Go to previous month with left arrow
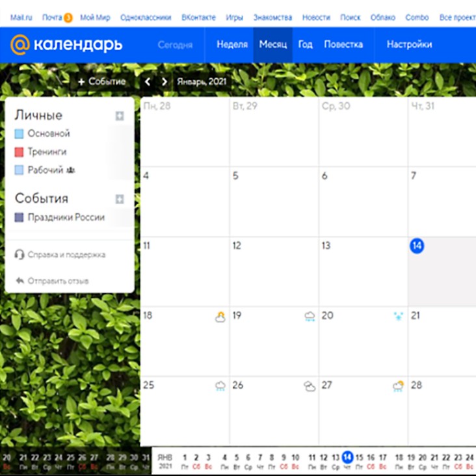 click(x=148, y=82)
